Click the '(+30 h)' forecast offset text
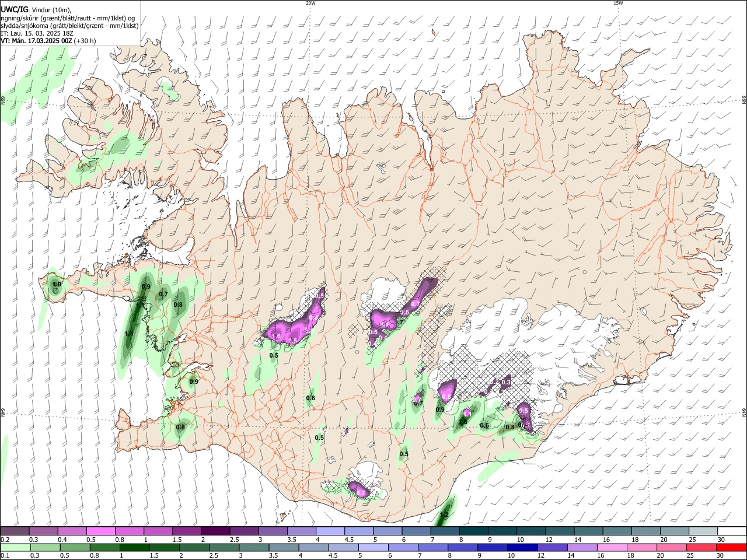This screenshot has width=747, height=560. pos(85,41)
